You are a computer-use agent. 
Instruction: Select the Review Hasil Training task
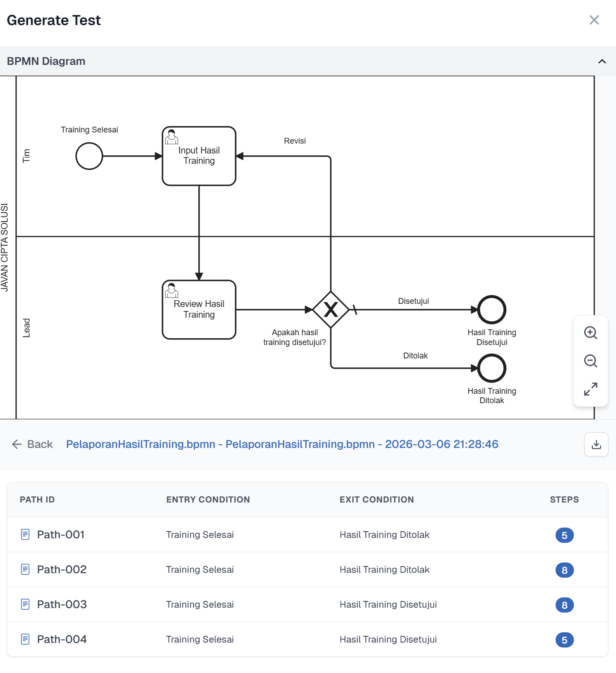pos(199,310)
